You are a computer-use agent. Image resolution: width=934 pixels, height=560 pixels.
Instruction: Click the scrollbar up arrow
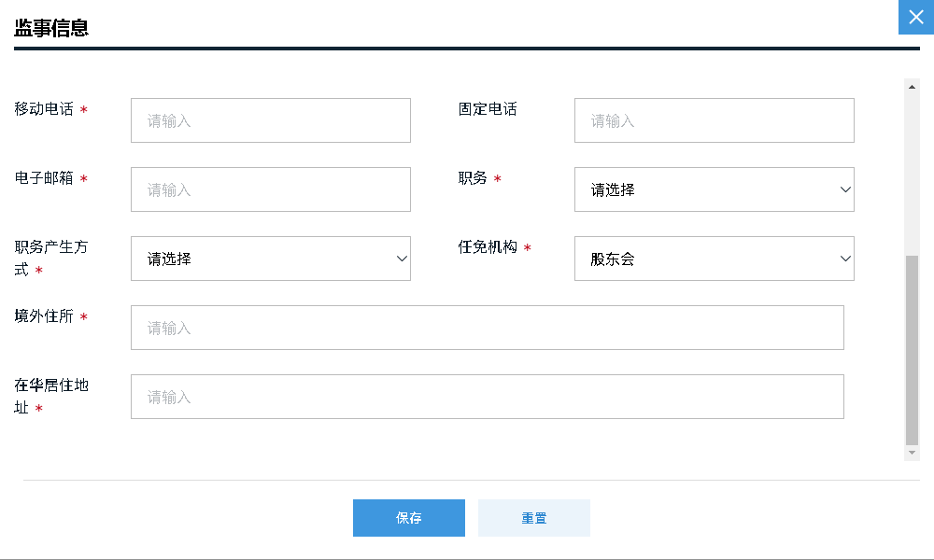pos(911,86)
